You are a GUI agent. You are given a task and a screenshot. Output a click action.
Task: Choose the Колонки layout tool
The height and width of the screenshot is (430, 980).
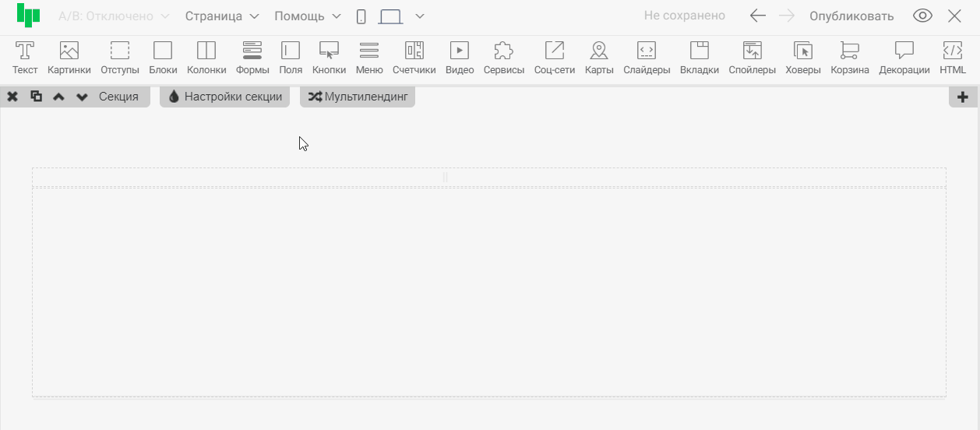[x=206, y=58]
